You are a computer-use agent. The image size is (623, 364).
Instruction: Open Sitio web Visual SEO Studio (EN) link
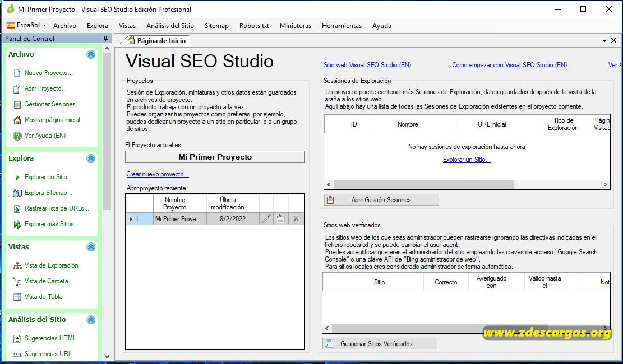click(367, 65)
